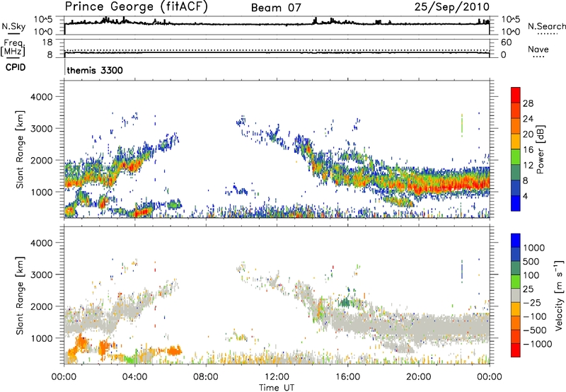
Task: Click the date "25/Sep/2010"
Action: (452, 7)
